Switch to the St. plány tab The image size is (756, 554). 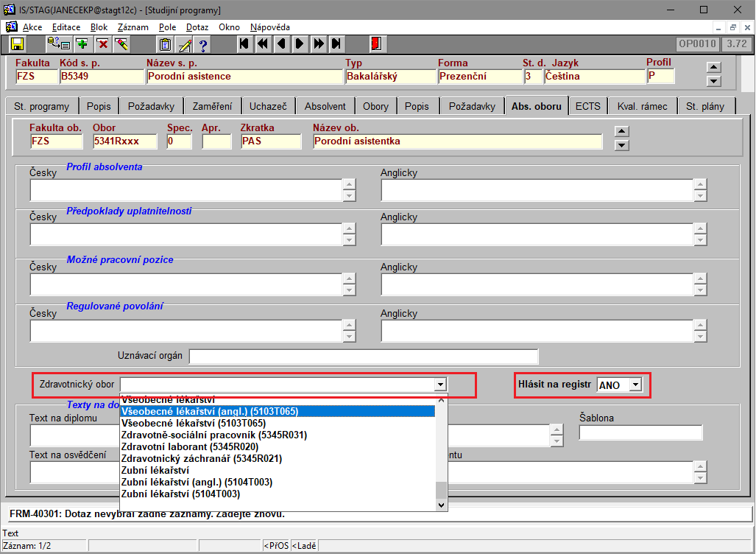[x=705, y=106]
